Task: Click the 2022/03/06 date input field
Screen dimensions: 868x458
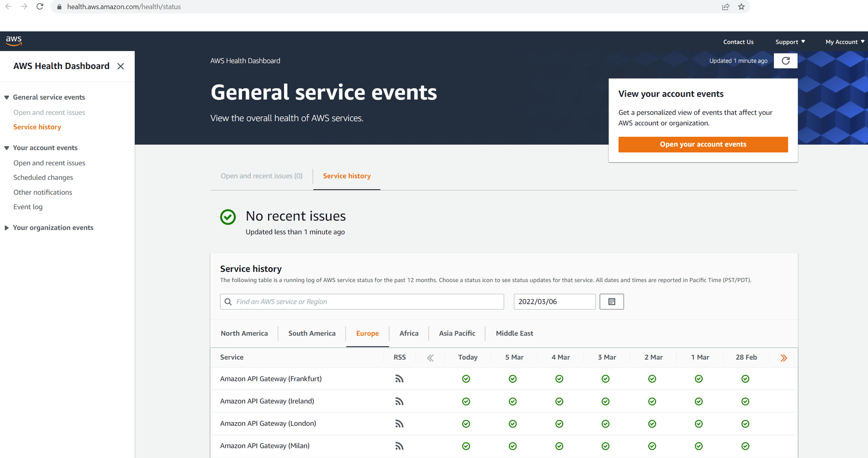Action: (x=554, y=302)
